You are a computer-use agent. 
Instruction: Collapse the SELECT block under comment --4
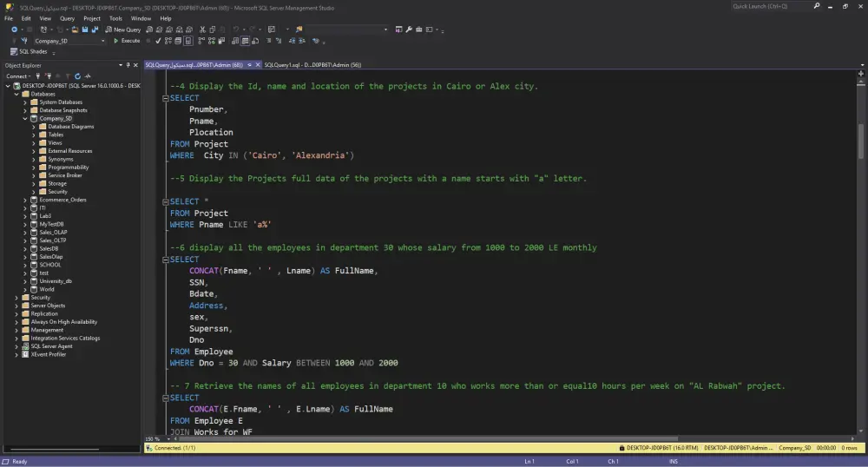165,98
